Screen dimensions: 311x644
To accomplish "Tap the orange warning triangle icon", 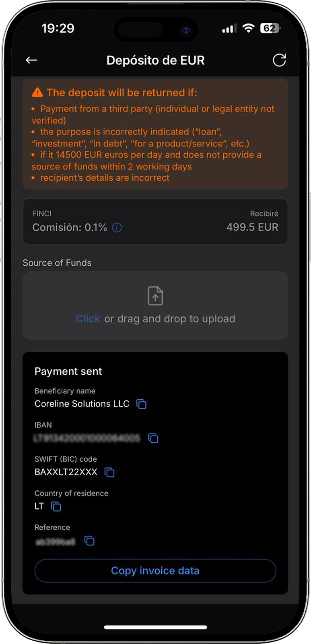I will click(x=37, y=93).
